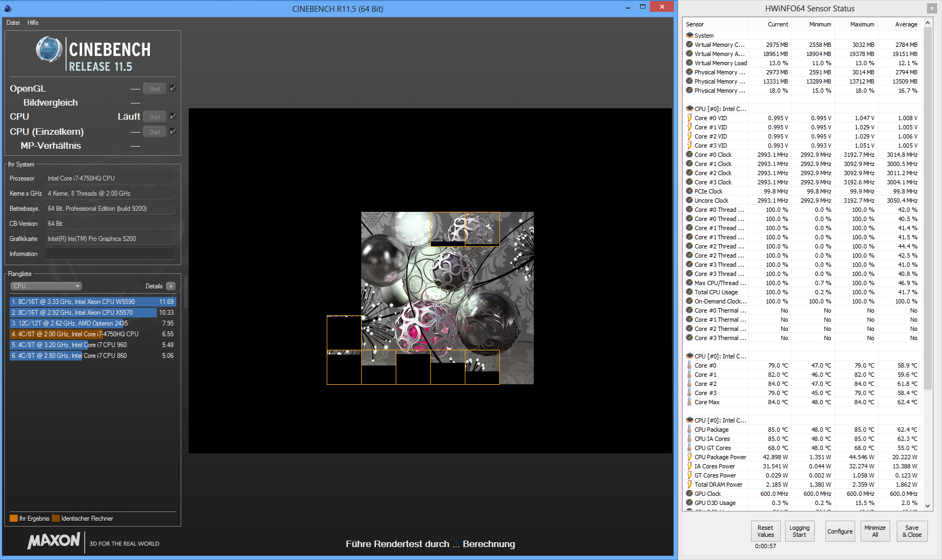Viewport: 942px width, 560px height.
Task: Open the CPU dropdown in Rangliste
Action: (46, 286)
